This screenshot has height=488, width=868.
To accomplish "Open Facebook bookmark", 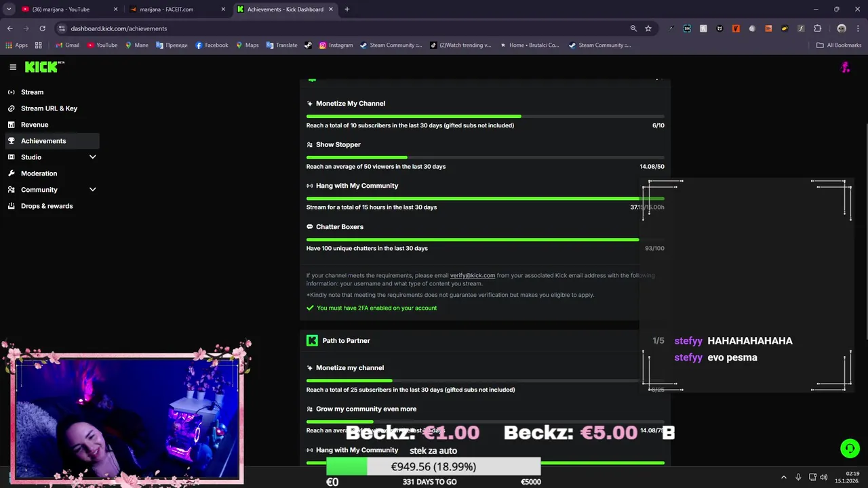I will click(212, 45).
